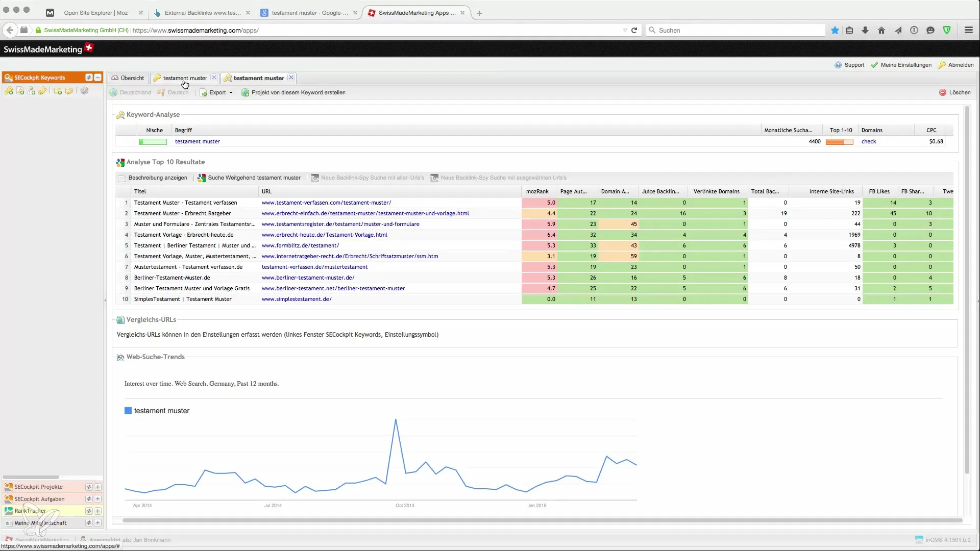
Task: Click the Top 1-10 orange difficulty bar
Action: [839, 142]
